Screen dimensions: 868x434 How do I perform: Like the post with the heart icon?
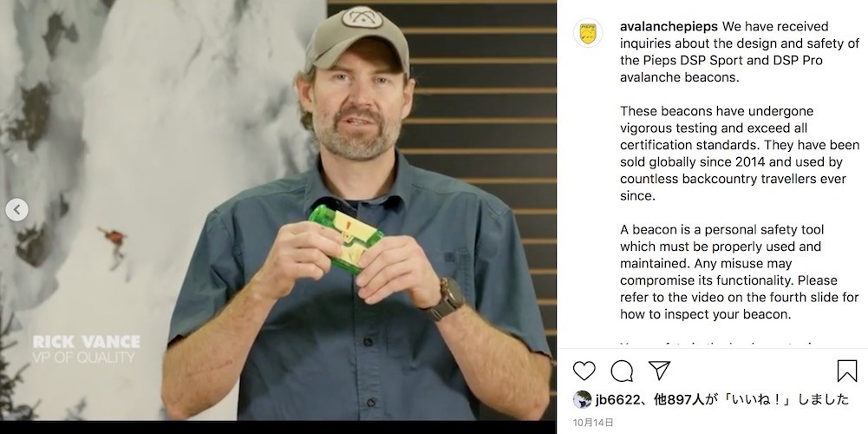tap(584, 371)
